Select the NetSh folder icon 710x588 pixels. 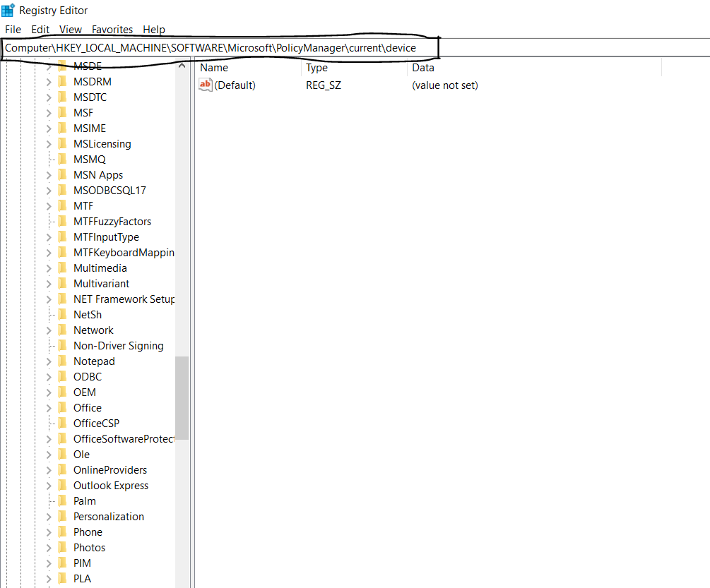[62, 315]
